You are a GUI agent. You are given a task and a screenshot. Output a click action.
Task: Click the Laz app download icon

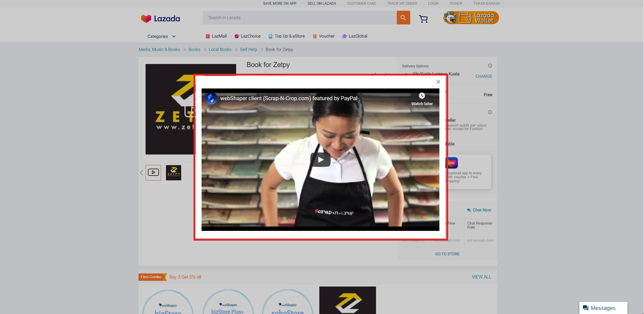[452, 163]
